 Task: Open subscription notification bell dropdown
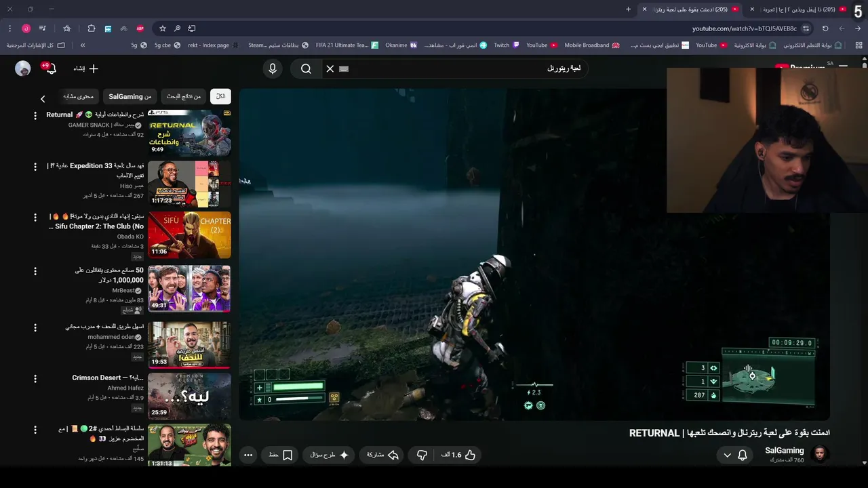pos(735,455)
